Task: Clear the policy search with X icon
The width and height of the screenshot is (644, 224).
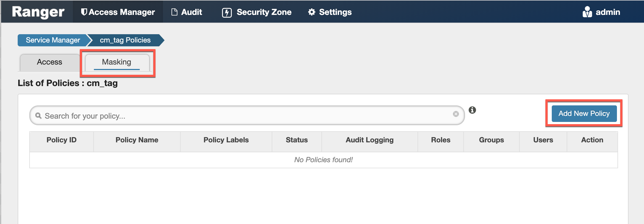Action: 456,114
